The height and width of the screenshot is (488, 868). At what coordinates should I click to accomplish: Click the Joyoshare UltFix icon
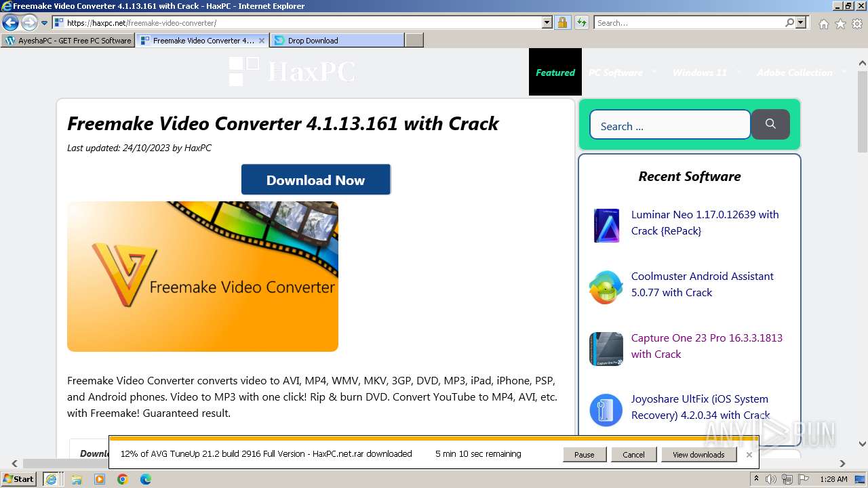pos(606,410)
